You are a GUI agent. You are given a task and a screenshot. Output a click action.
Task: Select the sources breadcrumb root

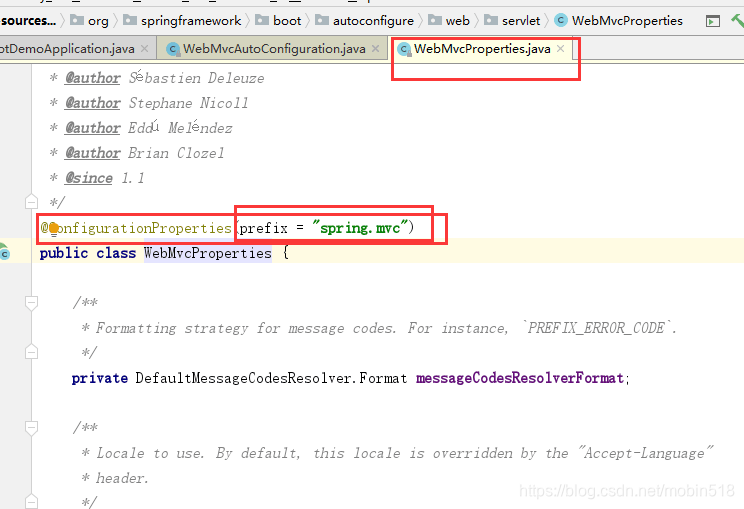[x=28, y=20]
